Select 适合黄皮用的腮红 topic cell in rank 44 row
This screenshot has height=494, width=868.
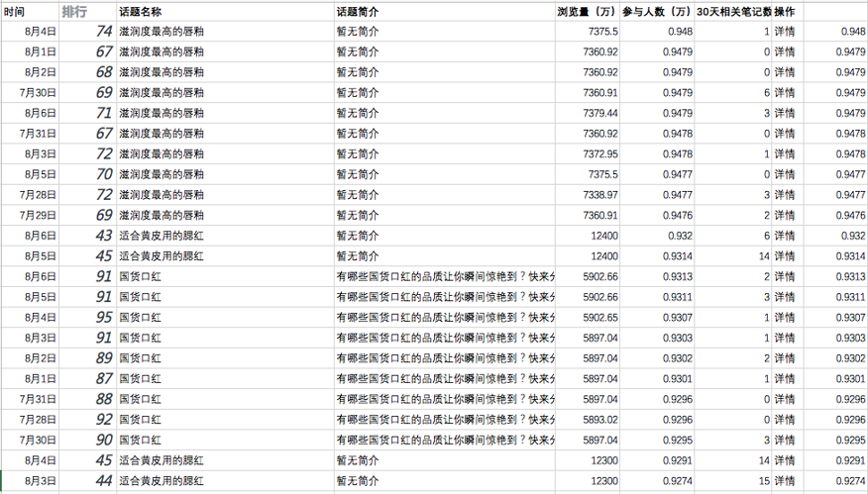point(225,481)
